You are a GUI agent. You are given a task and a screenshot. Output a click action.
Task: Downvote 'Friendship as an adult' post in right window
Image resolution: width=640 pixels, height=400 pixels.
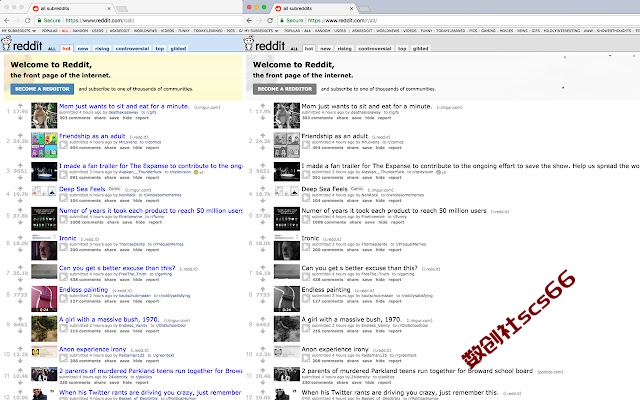[x=262, y=147]
